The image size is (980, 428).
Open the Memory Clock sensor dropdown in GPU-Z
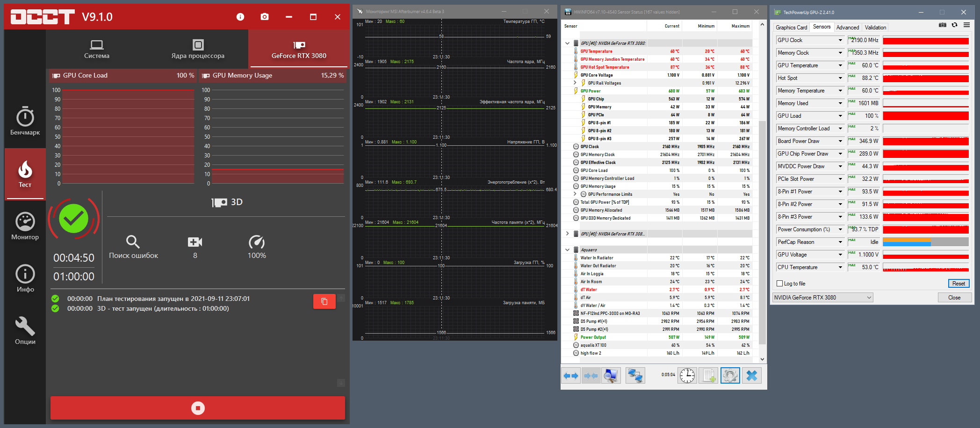pyautogui.click(x=840, y=53)
